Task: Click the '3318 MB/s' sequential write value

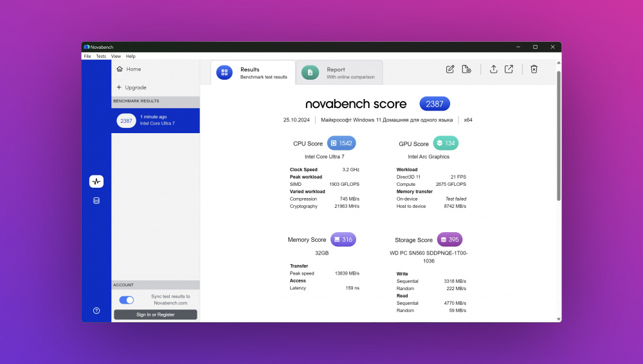Action: [455, 281]
